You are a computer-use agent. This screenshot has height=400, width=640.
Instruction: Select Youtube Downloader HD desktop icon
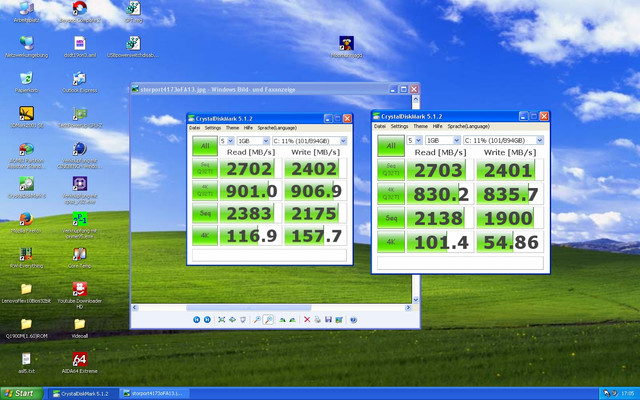tap(80, 296)
